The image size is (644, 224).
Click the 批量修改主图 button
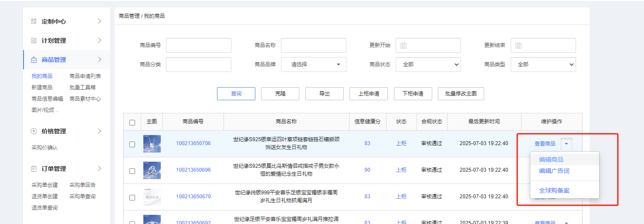point(461,94)
